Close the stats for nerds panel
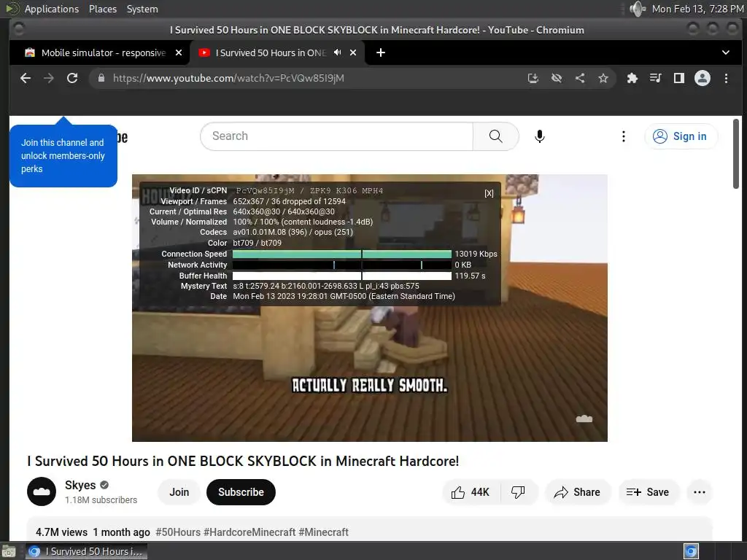The width and height of the screenshot is (747, 560). click(489, 193)
